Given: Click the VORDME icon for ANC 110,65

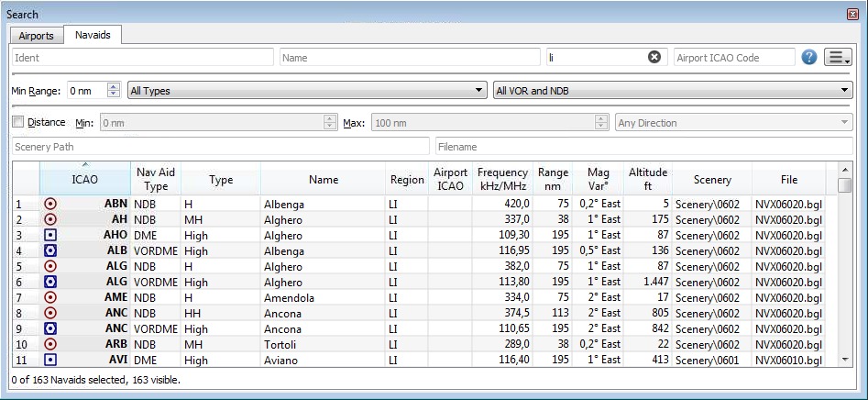Looking at the screenshot, I should point(50,328).
